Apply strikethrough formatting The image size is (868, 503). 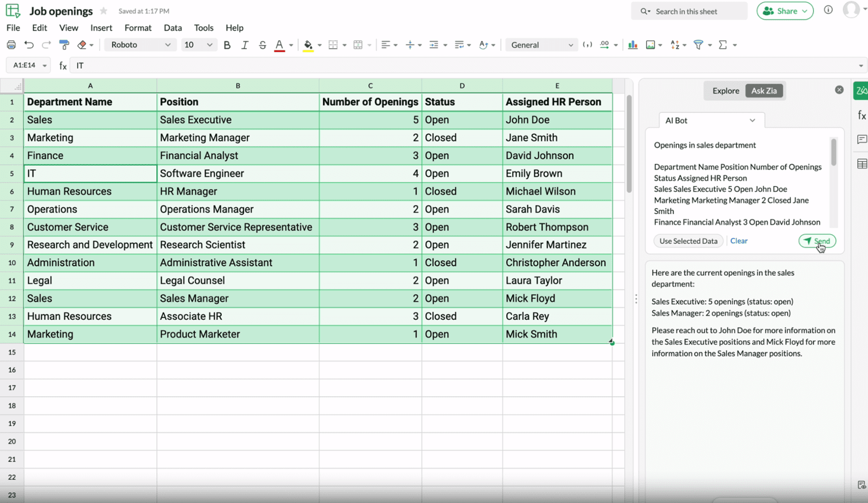(x=262, y=45)
